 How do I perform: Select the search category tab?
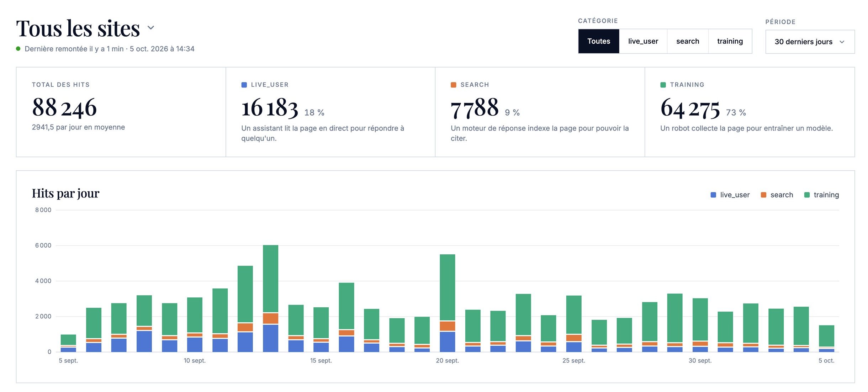687,41
